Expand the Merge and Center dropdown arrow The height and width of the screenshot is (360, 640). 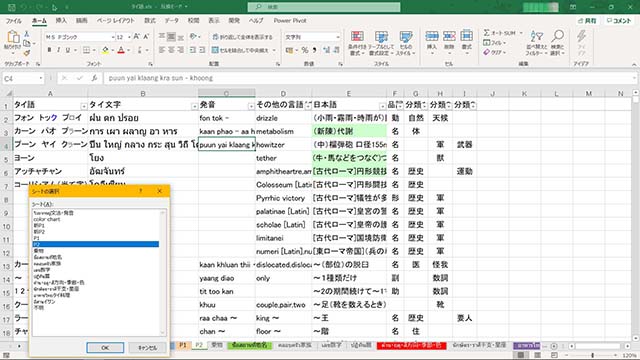click(x=274, y=50)
